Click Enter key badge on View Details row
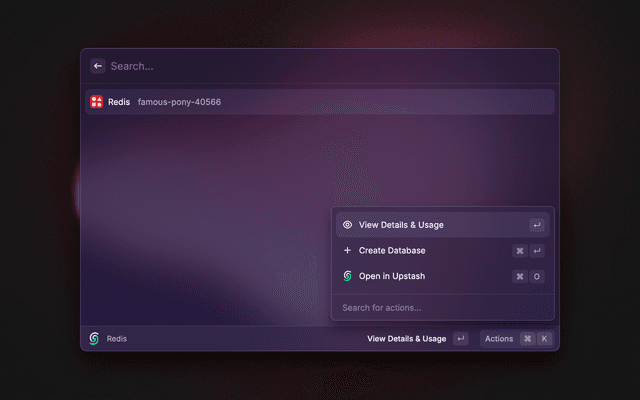640x400 pixels. click(537, 225)
